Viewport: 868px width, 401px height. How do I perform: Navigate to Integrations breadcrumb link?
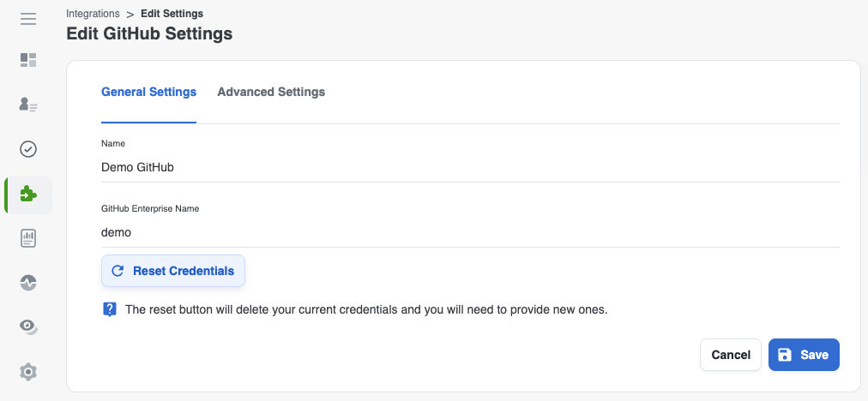(x=93, y=14)
